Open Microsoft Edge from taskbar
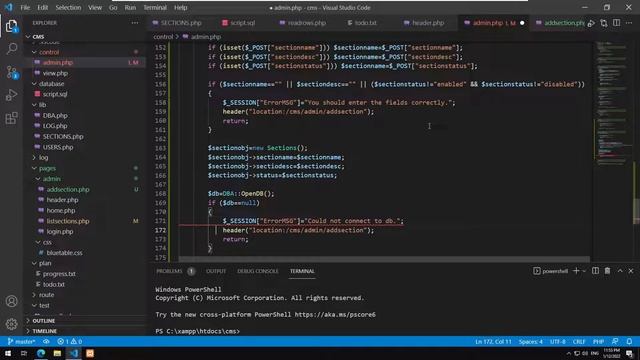This screenshot has width=640, height=360. point(41,353)
